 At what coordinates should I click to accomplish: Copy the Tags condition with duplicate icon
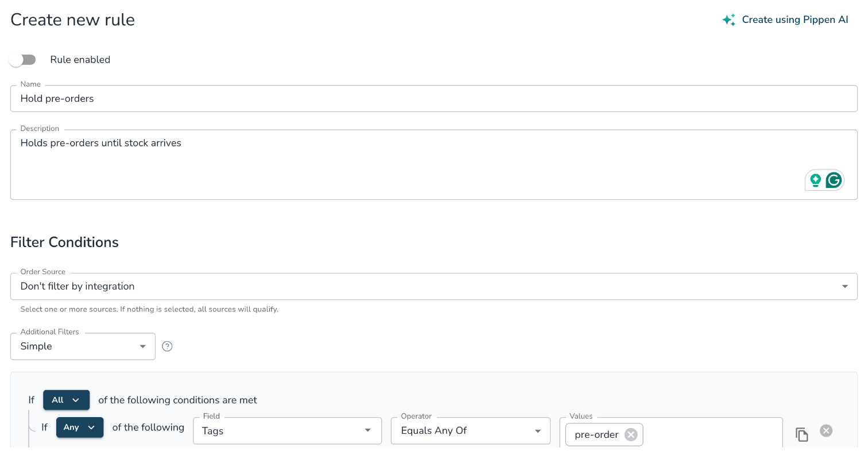[x=802, y=434]
